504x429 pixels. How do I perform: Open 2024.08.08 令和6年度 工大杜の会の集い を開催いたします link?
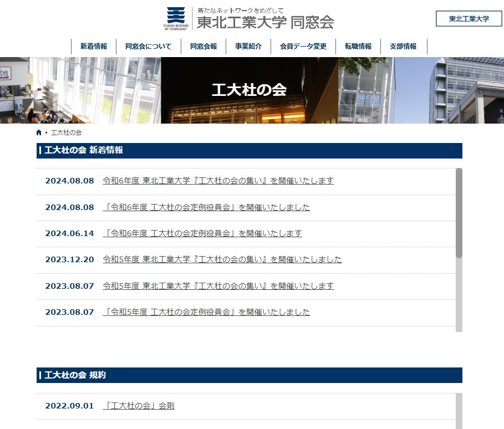click(218, 181)
